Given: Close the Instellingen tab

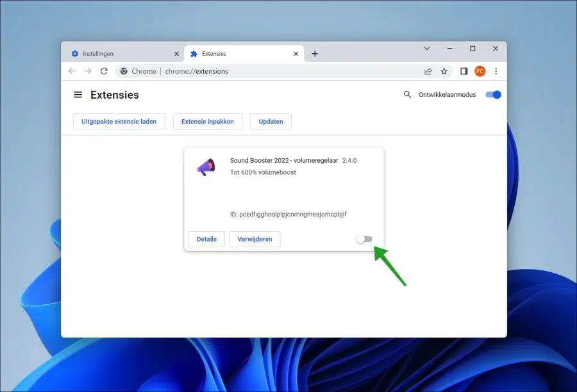Looking at the screenshot, I should click(177, 54).
